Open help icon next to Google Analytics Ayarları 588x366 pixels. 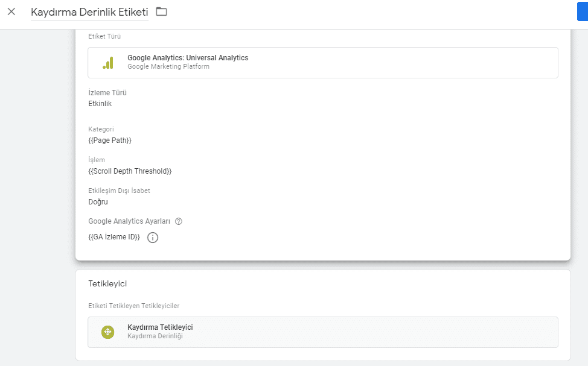pos(178,221)
